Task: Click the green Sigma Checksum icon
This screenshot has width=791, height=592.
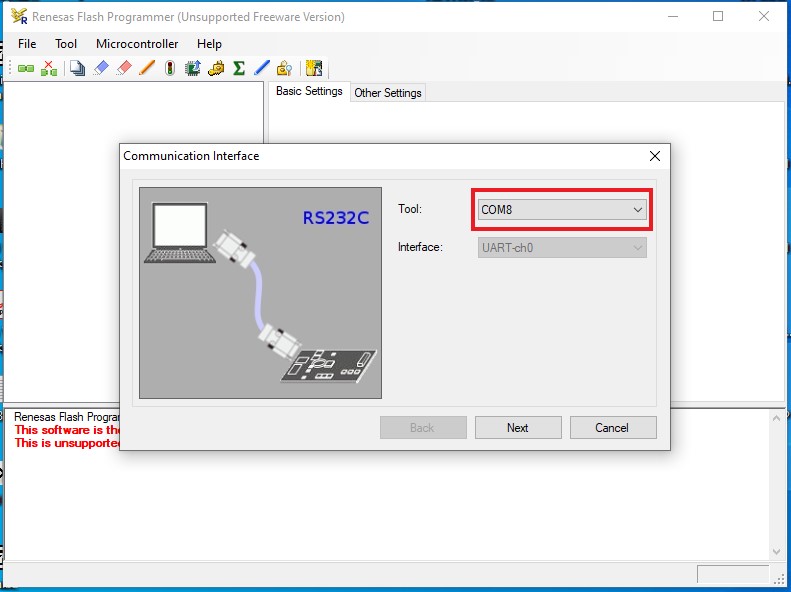Action: 239,68
